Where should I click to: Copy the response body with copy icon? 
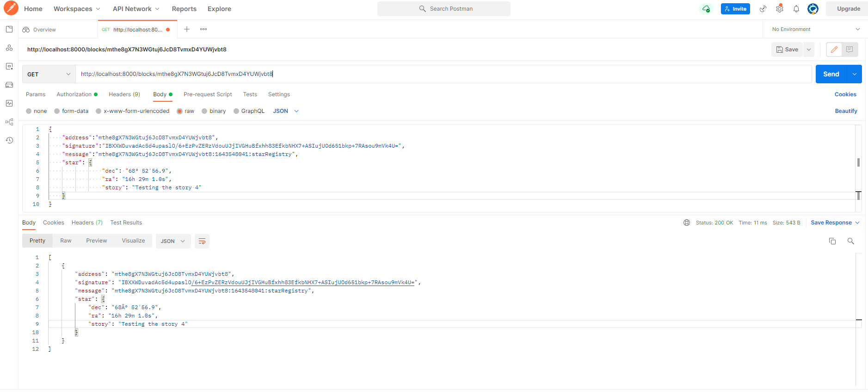click(x=832, y=241)
